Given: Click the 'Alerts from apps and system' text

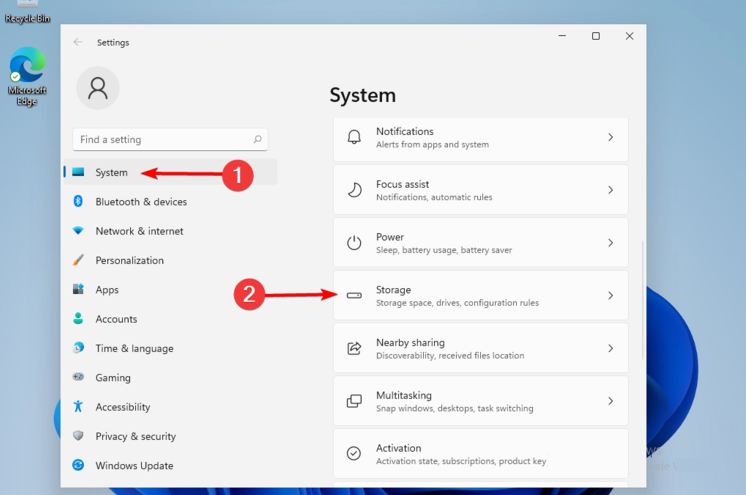Looking at the screenshot, I should 432,144.
